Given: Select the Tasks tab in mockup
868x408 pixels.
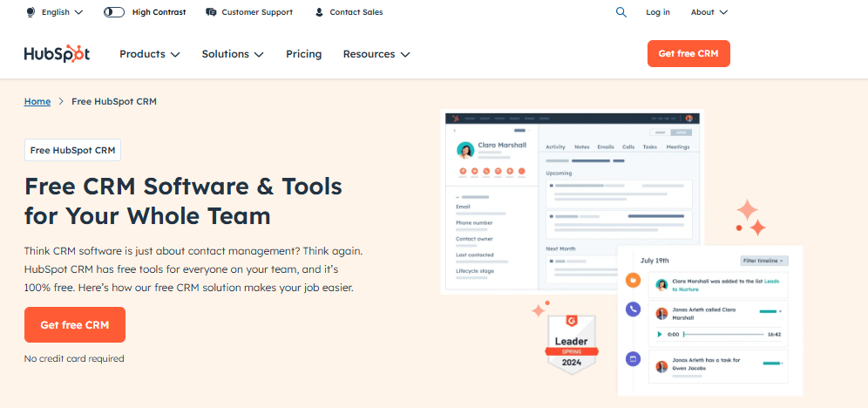Looking at the screenshot, I should (650, 146).
